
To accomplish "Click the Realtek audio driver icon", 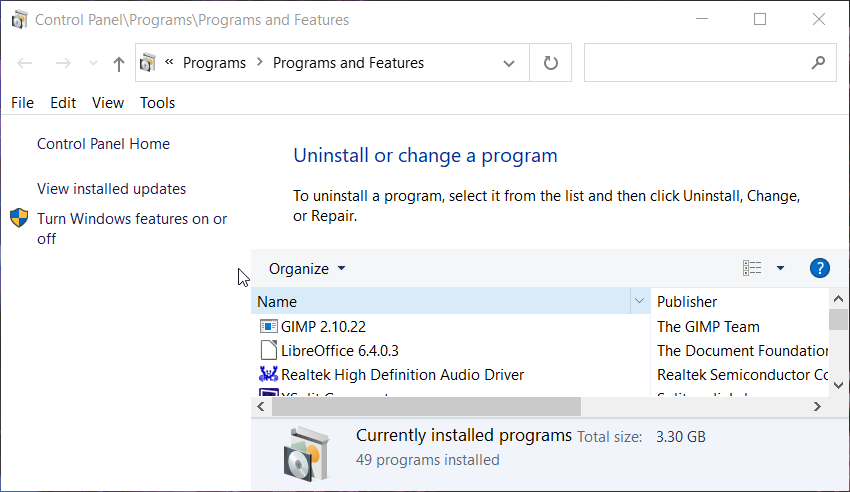I will (x=268, y=375).
